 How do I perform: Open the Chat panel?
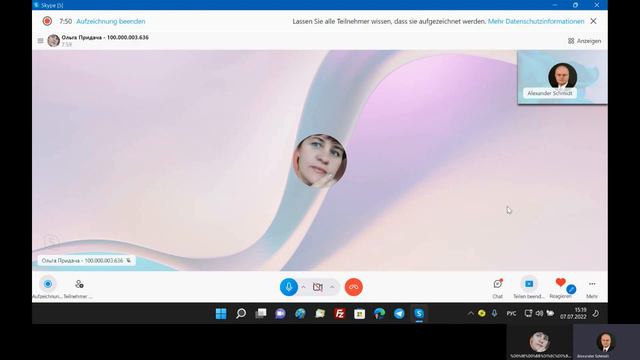[498, 284]
